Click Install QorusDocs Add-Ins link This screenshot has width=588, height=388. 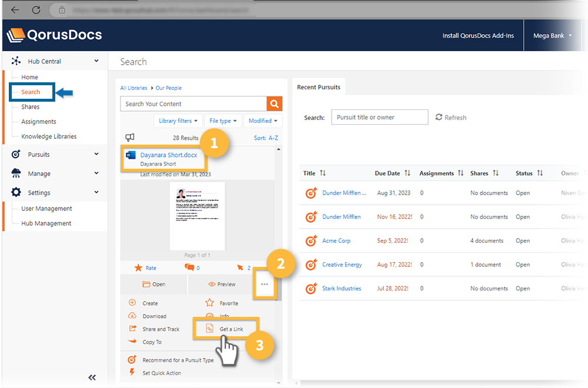[x=478, y=36]
